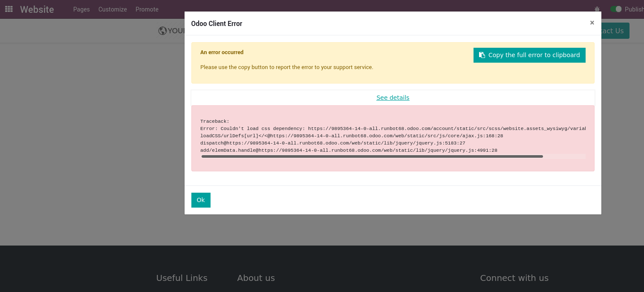This screenshot has height=292, width=644.
Task: Close the Odoo Client Error dialog
Action: tap(592, 23)
